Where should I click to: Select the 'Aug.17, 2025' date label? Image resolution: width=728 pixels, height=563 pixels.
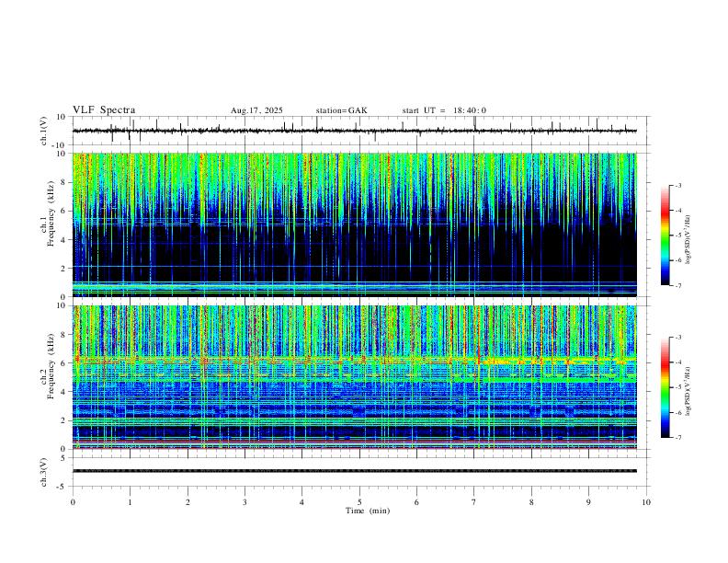tap(256, 110)
